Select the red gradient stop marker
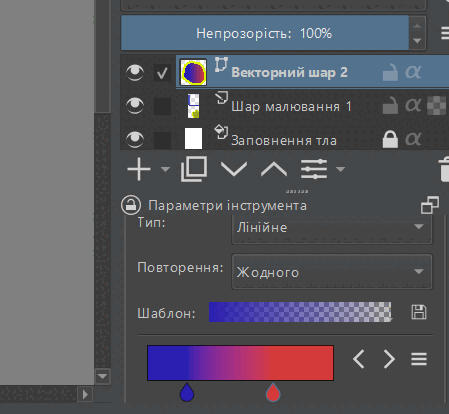This screenshot has width=449, height=414. pyautogui.click(x=273, y=392)
